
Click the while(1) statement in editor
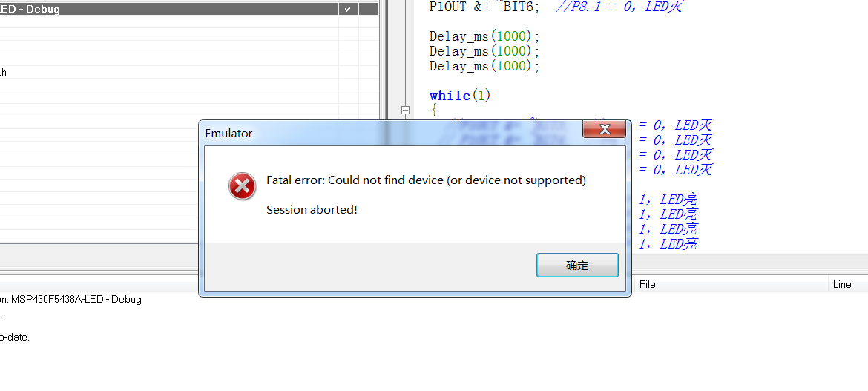tap(460, 96)
